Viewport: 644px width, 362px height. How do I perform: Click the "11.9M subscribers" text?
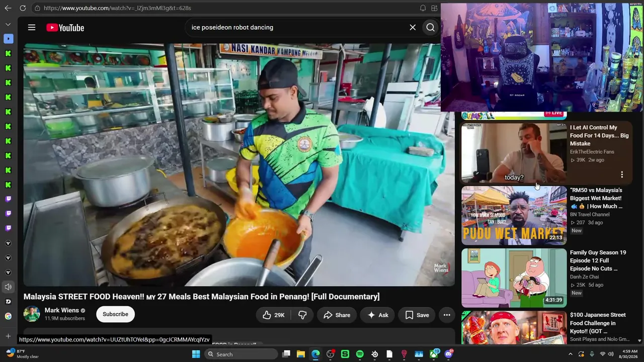tap(65, 318)
